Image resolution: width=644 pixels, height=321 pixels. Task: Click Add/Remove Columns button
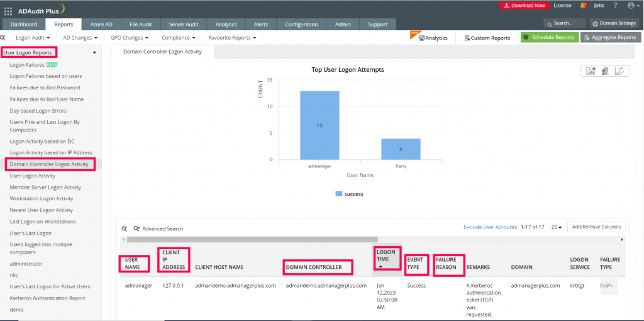pyautogui.click(x=596, y=227)
